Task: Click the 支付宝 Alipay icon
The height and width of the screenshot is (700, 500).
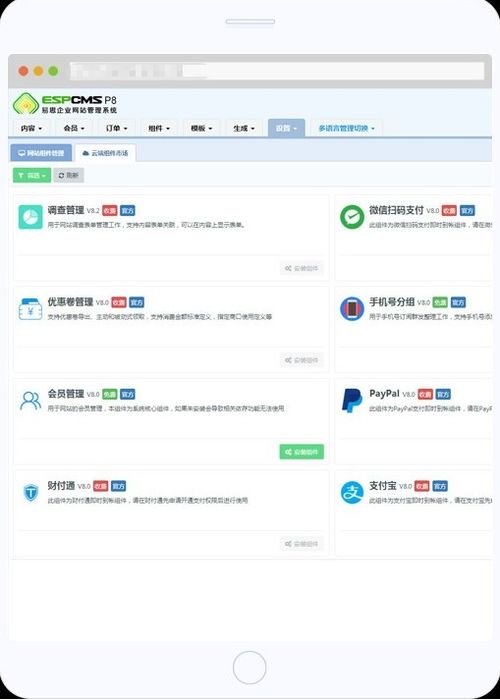Action: click(352, 492)
